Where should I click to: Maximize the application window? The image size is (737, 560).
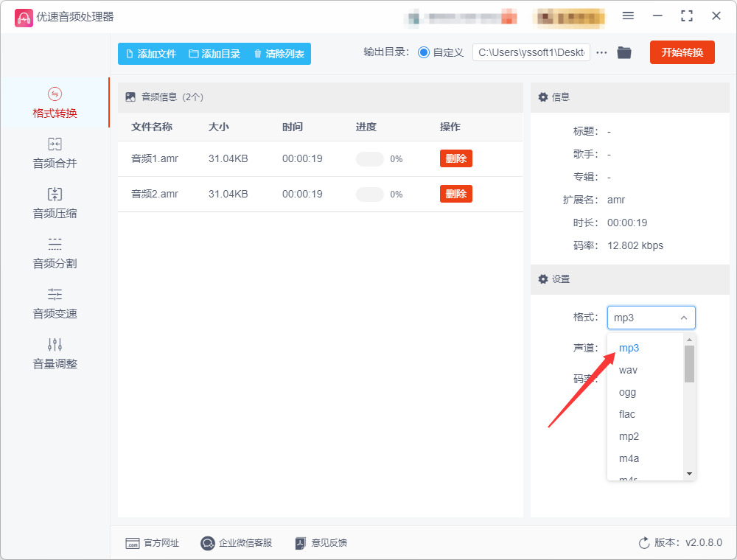pyautogui.click(x=687, y=16)
